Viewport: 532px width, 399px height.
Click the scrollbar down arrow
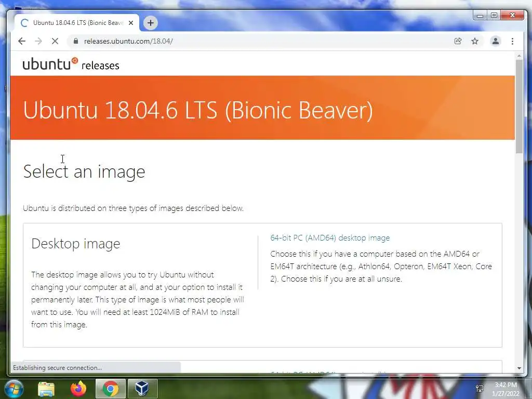click(x=519, y=368)
